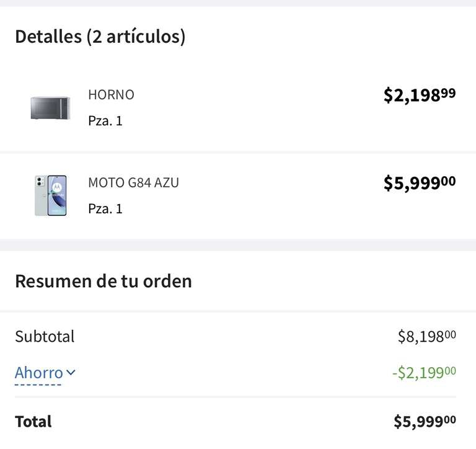Image resolution: width=476 pixels, height=449 pixels.
Task: Click the Subtotal label
Action: coord(45,337)
